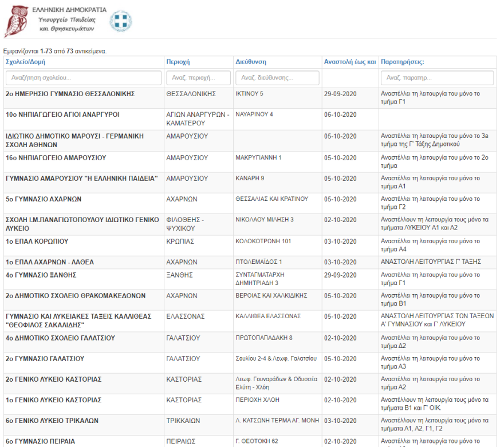This screenshot has height=447, width=504.
Task: Sort table by Περιοχή column header
Action: 178,62
